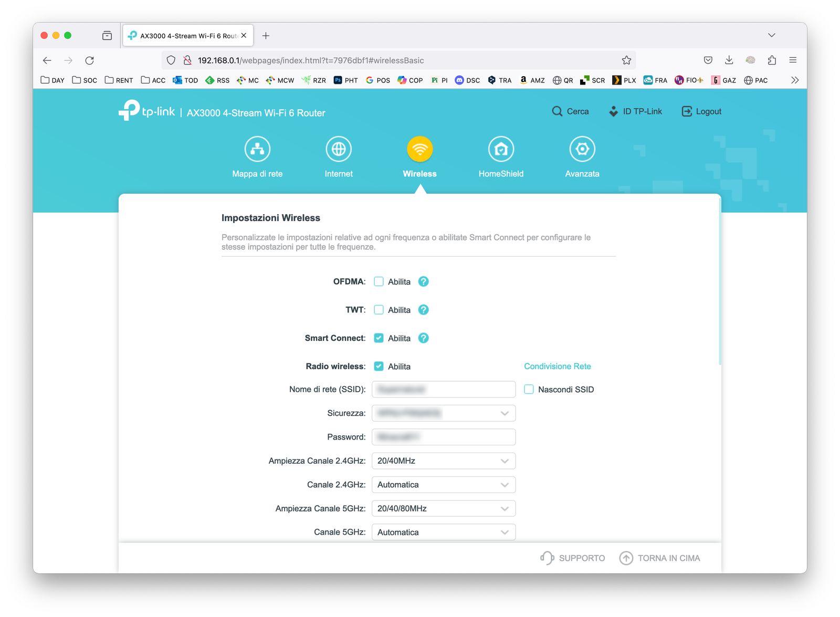840x617 pixels.
Task: Click the Logout button
Action: 701,111
